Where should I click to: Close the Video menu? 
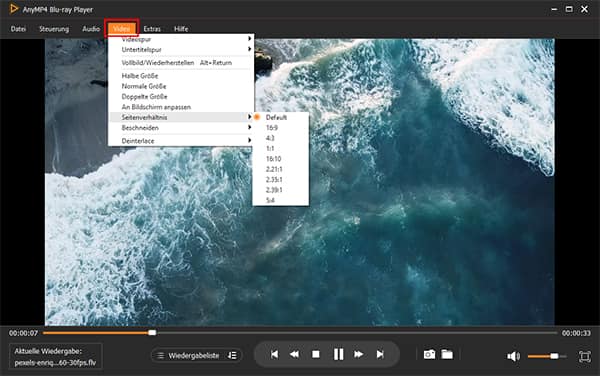coord(121,29)
